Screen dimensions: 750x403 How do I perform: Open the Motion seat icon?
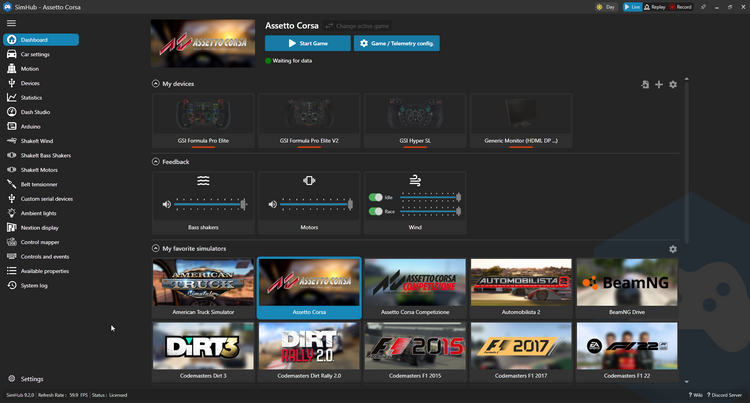click(11, 68)
